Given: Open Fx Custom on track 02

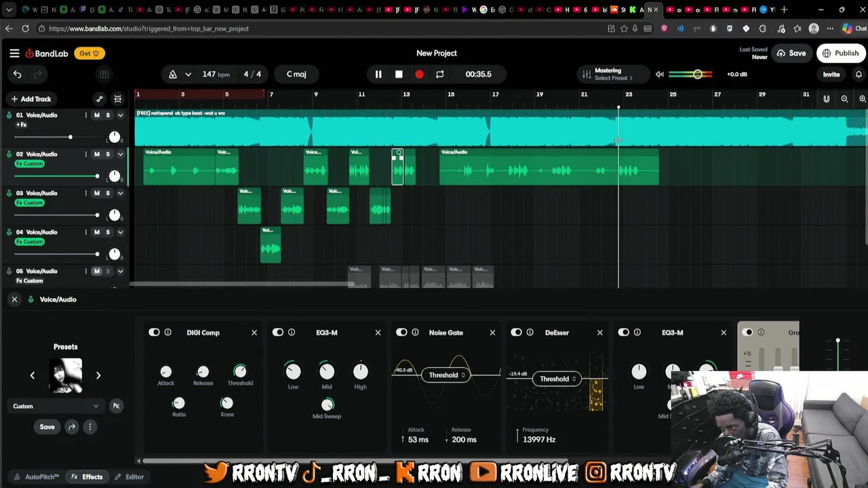Looking at the screenshot, I should [x=30, y=164].
